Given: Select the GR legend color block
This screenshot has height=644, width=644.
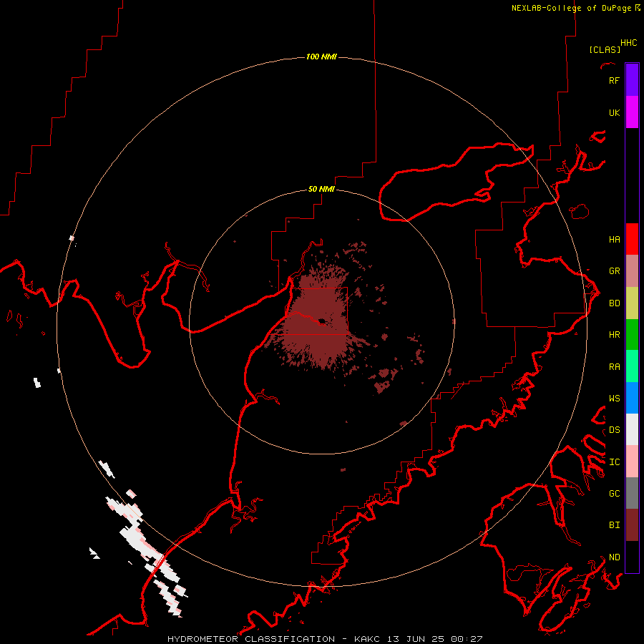Looking at the screenshot, I should [x=632, y=271].
